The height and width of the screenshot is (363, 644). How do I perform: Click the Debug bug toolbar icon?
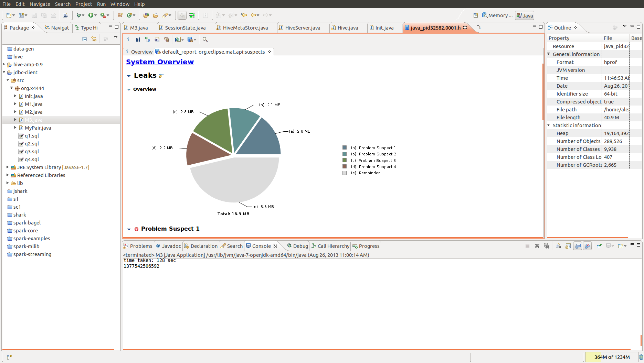tap(79, 15)
